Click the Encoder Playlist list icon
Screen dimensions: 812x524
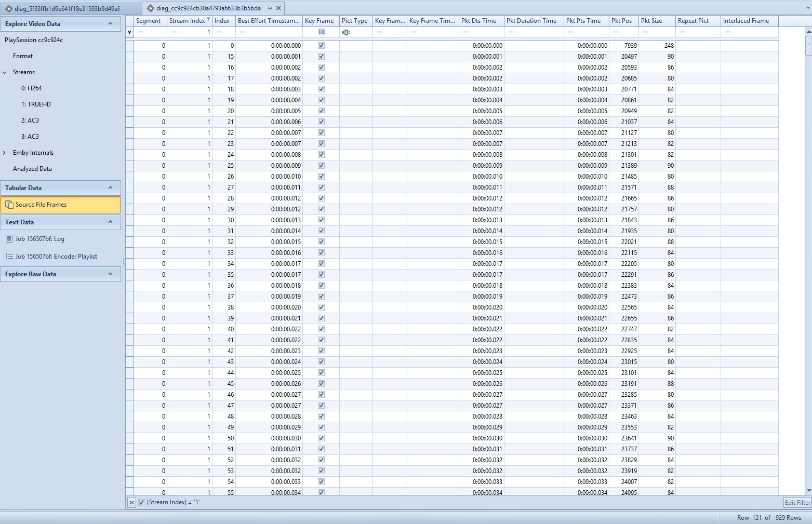coord(9,257)
